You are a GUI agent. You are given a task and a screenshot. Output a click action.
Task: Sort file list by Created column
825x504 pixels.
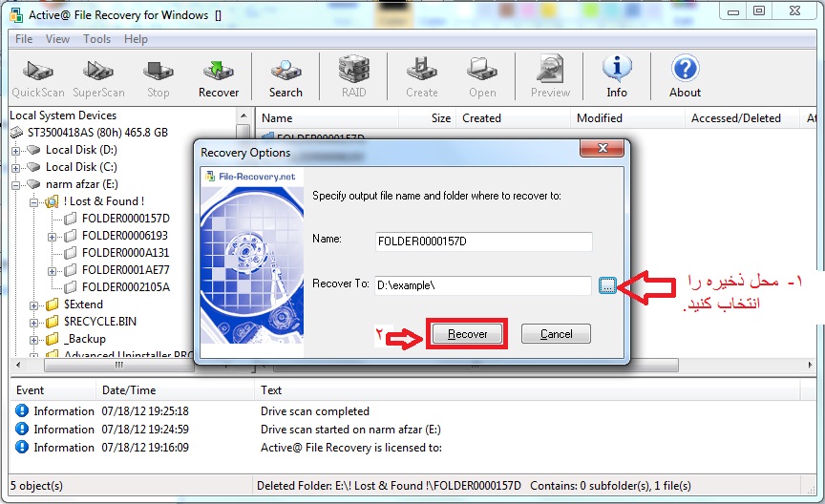point(514,118)
